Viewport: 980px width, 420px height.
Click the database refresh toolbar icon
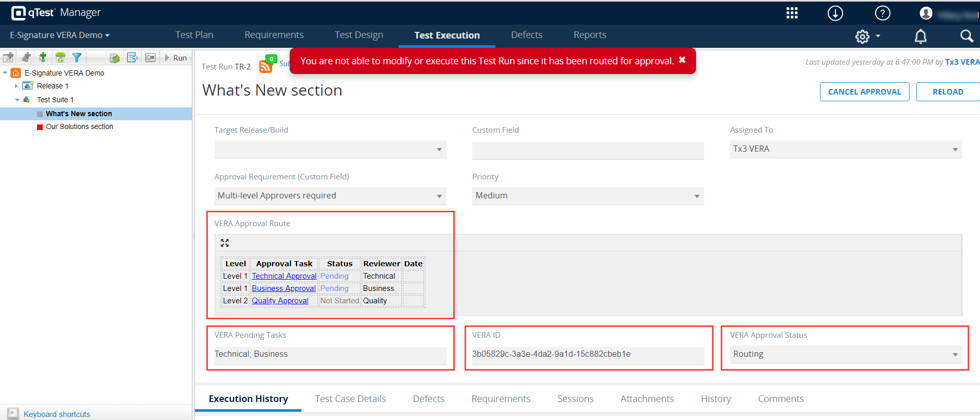(x=115, y=58)
